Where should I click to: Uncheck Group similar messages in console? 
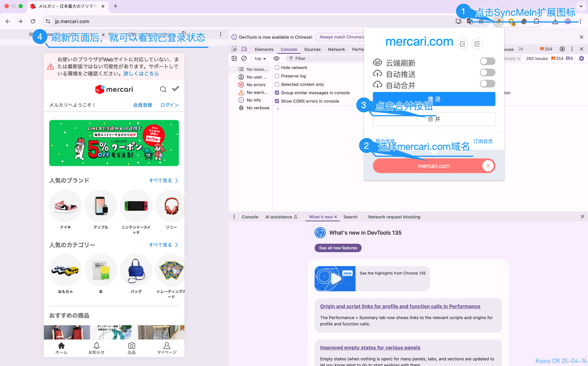[277, 93]
